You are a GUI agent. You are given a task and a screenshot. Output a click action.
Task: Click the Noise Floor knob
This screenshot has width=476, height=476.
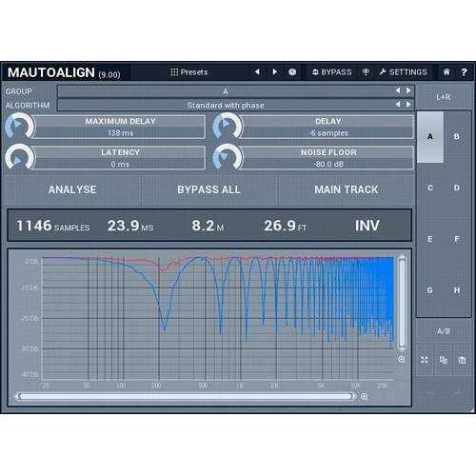pyautogui.click(x=228, y=157)
